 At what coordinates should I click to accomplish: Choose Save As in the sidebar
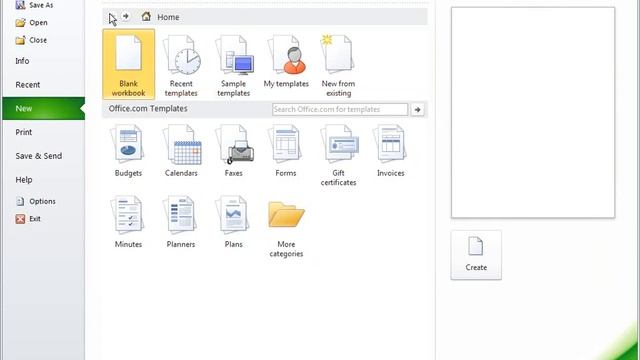pyautogui.click(x=34, y=5)
